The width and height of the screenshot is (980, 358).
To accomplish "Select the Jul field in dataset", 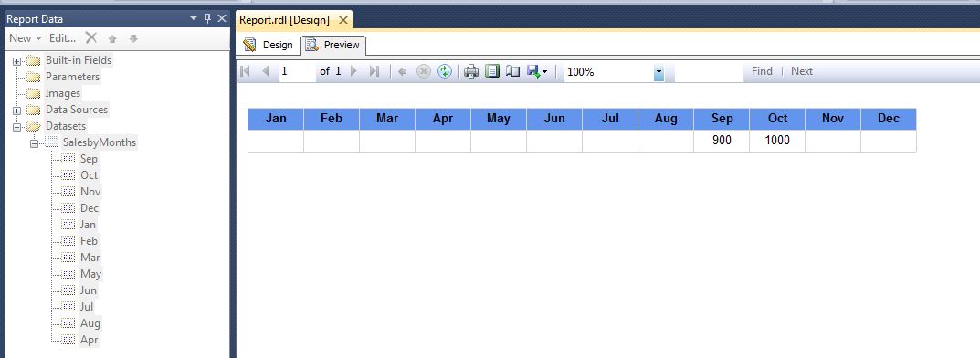I will (87, 306).
